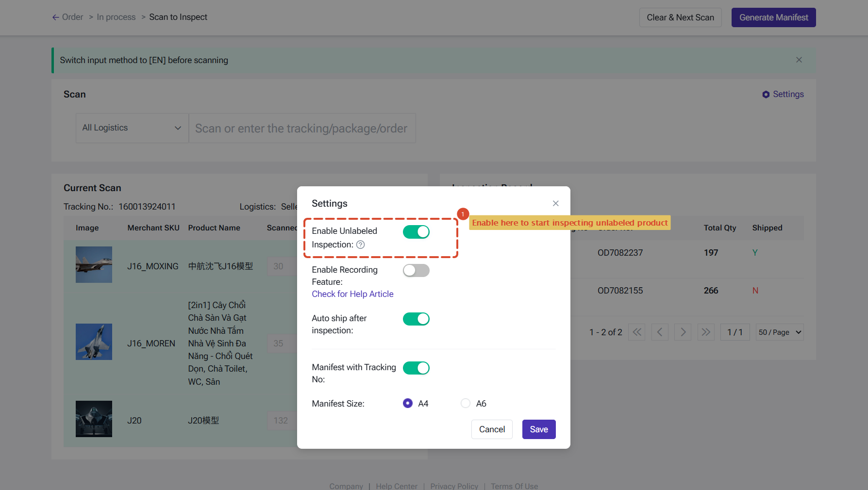Toggle Auto ship after inspection switch
868x490 pixels.
coord(416,319)
